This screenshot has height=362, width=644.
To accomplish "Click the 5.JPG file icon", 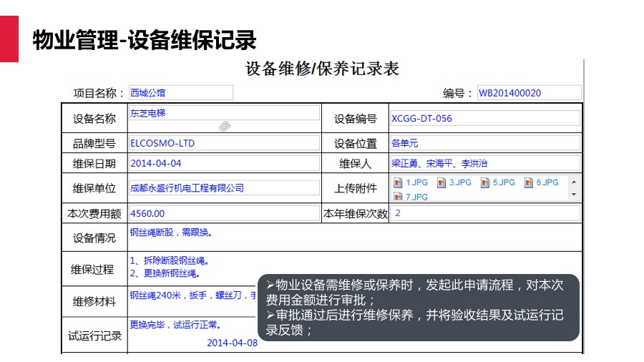I will (x=485, y=182).
